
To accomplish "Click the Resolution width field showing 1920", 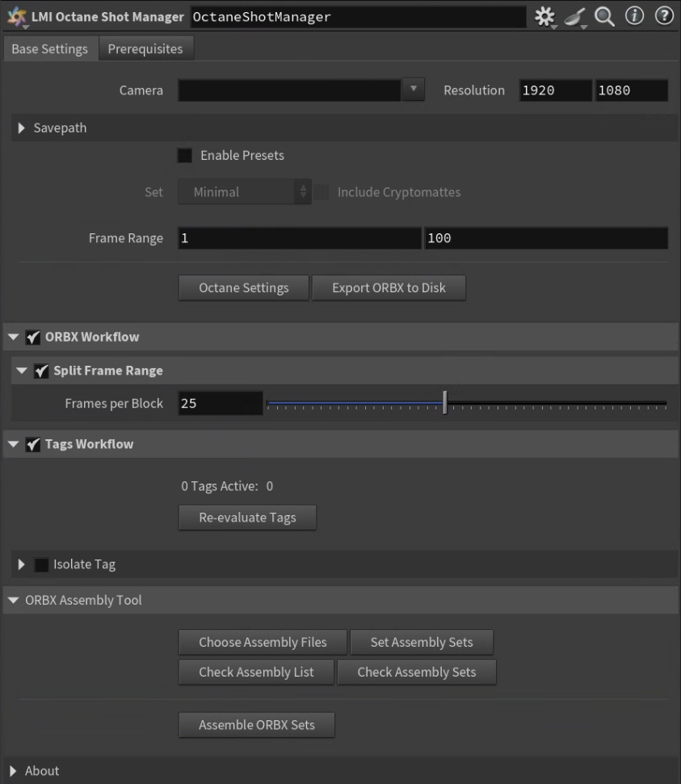I will pos(556,90).
